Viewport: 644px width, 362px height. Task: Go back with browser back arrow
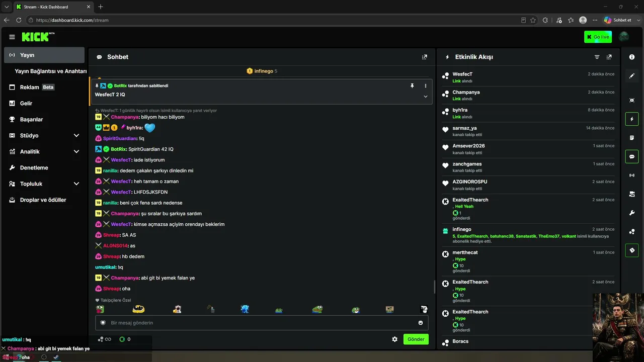coord(7,20)
